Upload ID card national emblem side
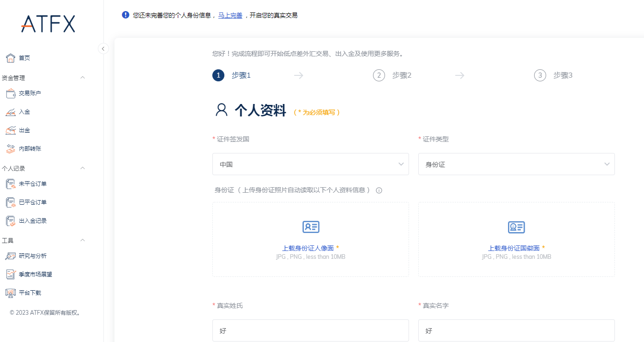 click(516, 239)
